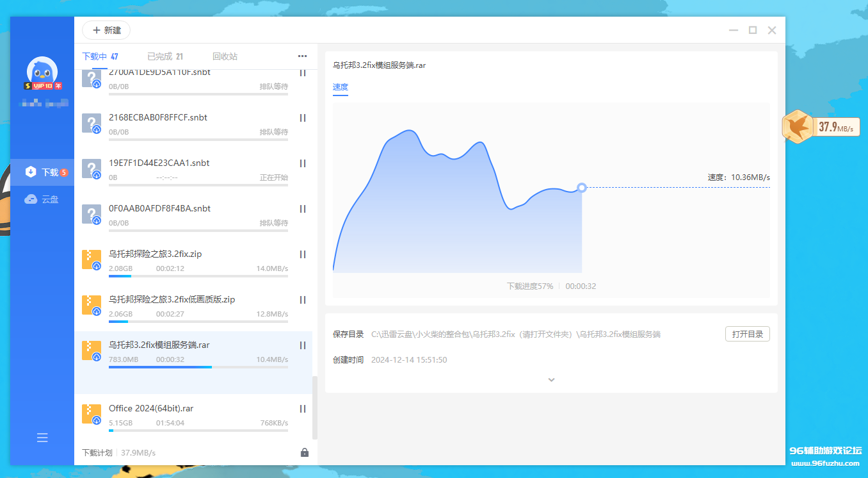Click the download count badge 5

tap(64, 172)
